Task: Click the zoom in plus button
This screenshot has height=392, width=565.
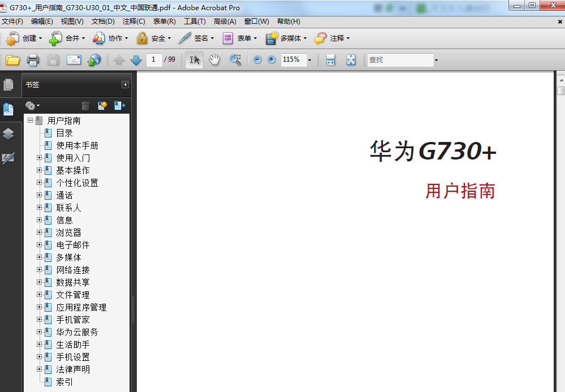Action: (x=271, y=59)
